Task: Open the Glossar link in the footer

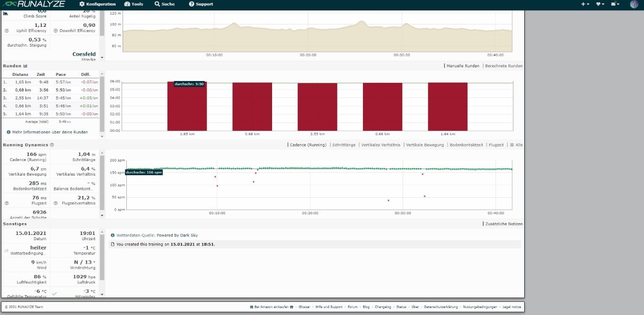Action: point(304,307)
